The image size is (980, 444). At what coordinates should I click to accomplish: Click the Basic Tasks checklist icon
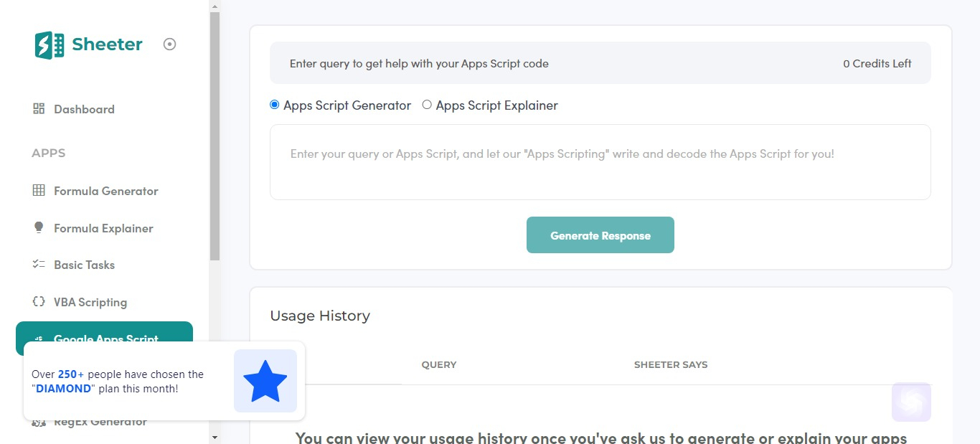39,265
